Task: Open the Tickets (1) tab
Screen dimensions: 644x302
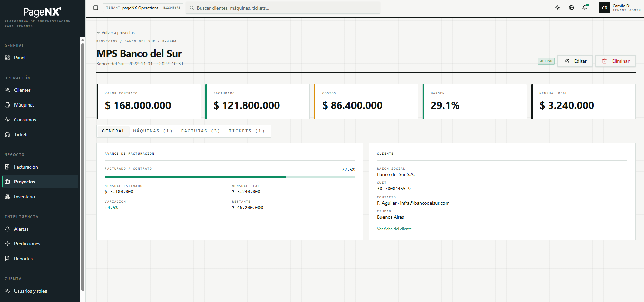Action: [x=247, y=131]
